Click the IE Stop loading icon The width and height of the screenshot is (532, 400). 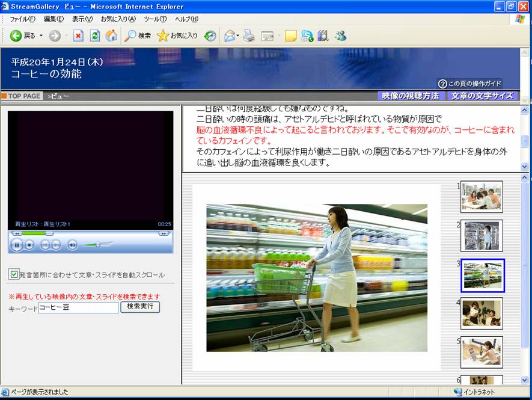click(78, 36)
